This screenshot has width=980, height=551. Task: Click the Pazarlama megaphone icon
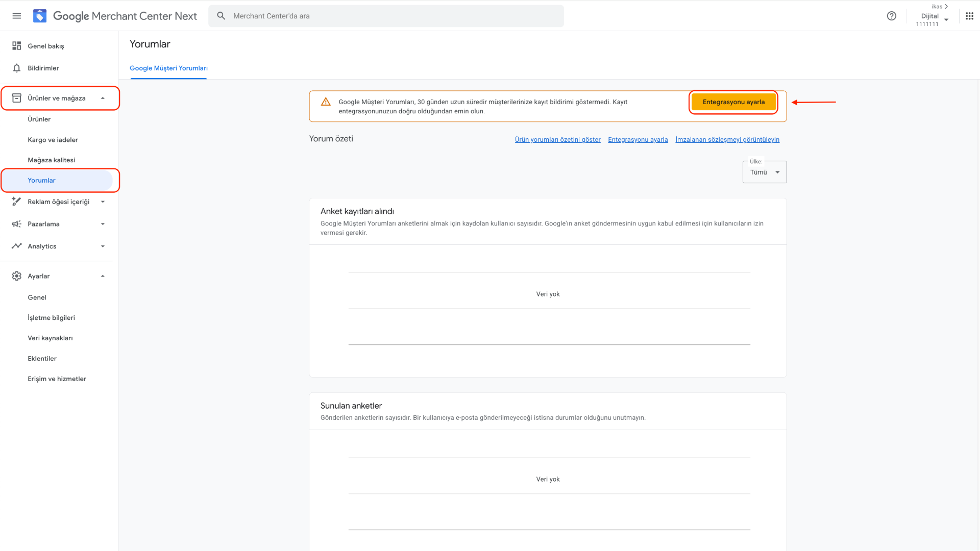tap(17, 224)
